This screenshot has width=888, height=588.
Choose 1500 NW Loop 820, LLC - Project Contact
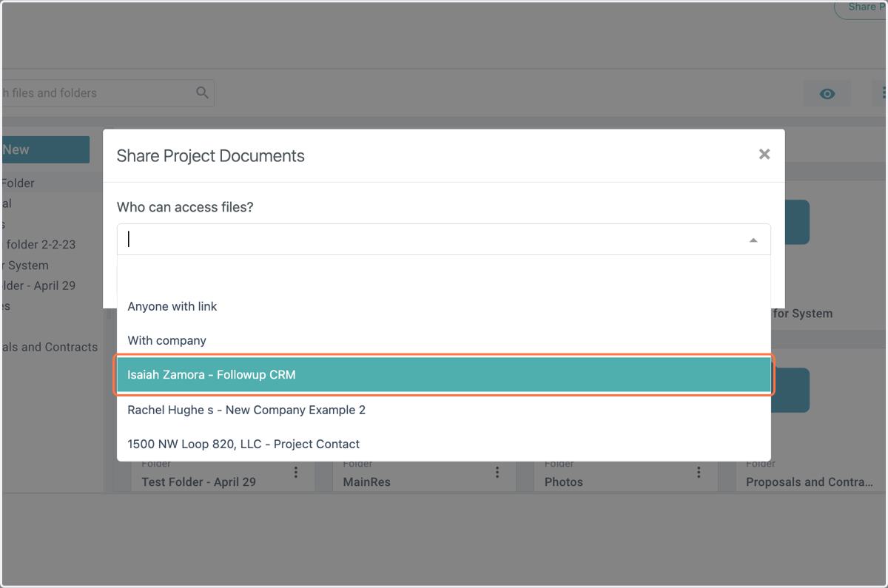coord(444,444)
